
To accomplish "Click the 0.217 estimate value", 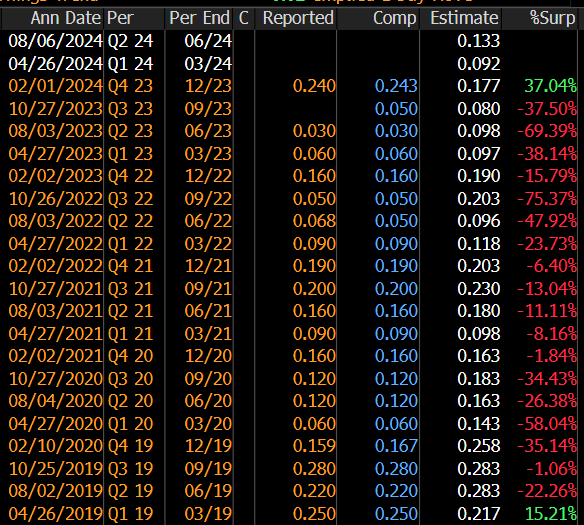I will (479, 514).
